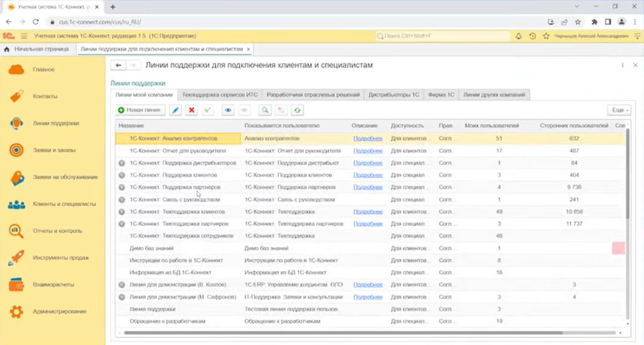The image size is (644, 345).
Task: Switch to Дистрибьюторы 1С tab
Action: [x=394, y=95]
